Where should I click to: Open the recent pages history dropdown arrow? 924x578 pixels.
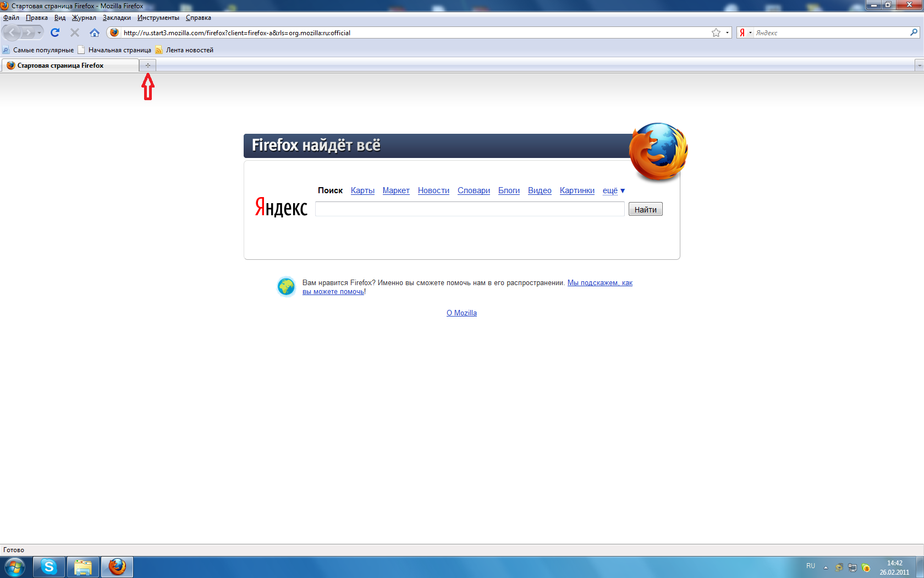click(x=39, y=32)
